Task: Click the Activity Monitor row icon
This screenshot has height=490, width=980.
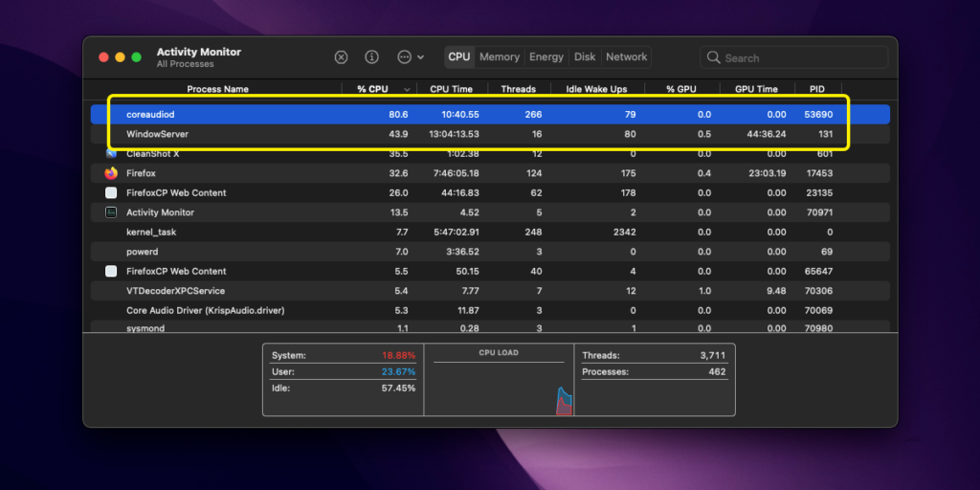Action: coord(111,212)
